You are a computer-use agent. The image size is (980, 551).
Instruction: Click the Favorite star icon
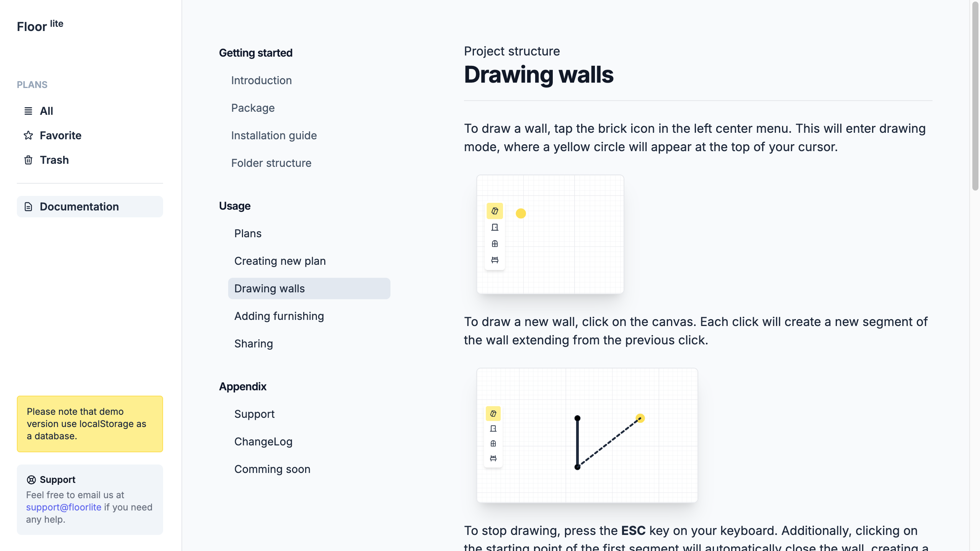coord(28,135)
